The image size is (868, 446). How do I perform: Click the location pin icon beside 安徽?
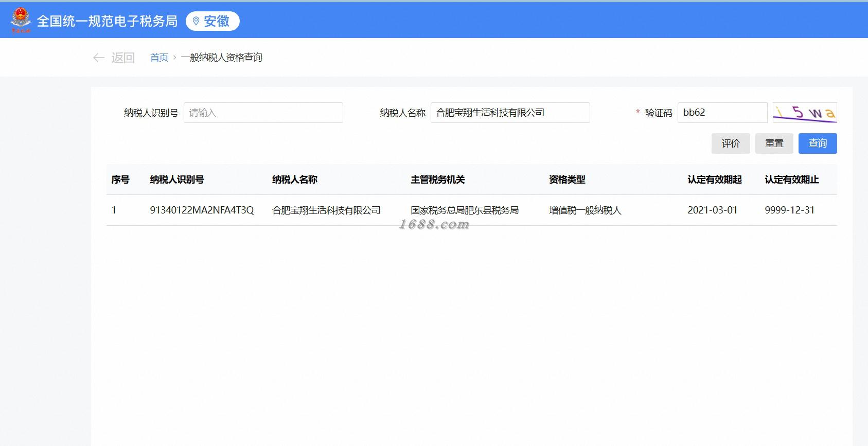point(196,21)
